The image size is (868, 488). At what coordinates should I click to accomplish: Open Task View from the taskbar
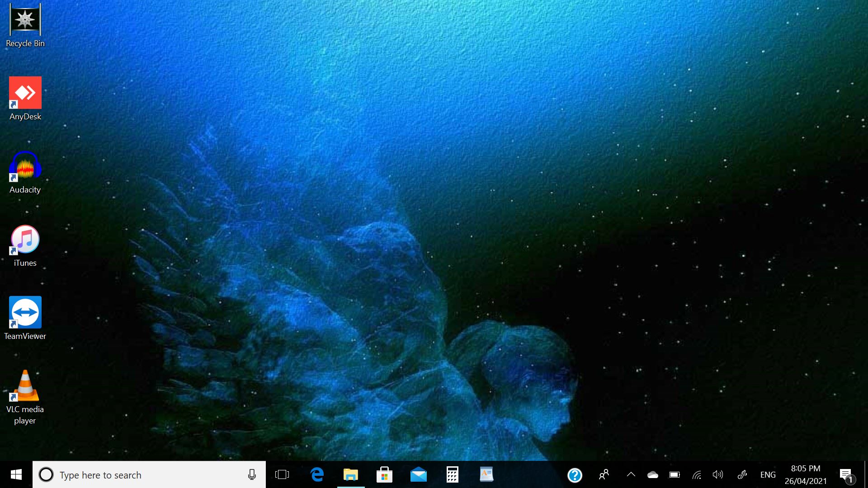[x=282, y=475]
